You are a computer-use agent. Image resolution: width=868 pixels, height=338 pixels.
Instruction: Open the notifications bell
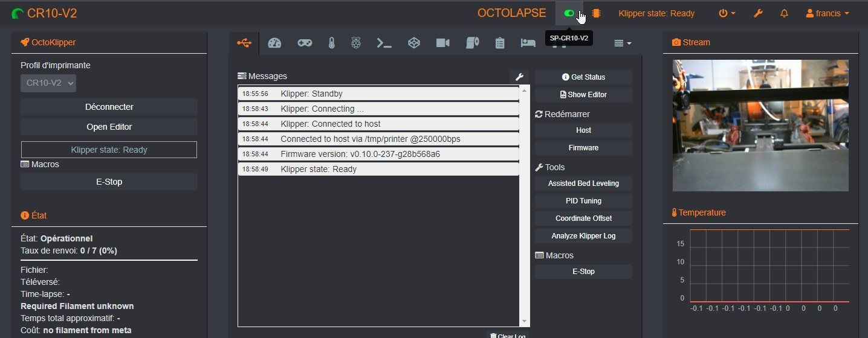784,13
